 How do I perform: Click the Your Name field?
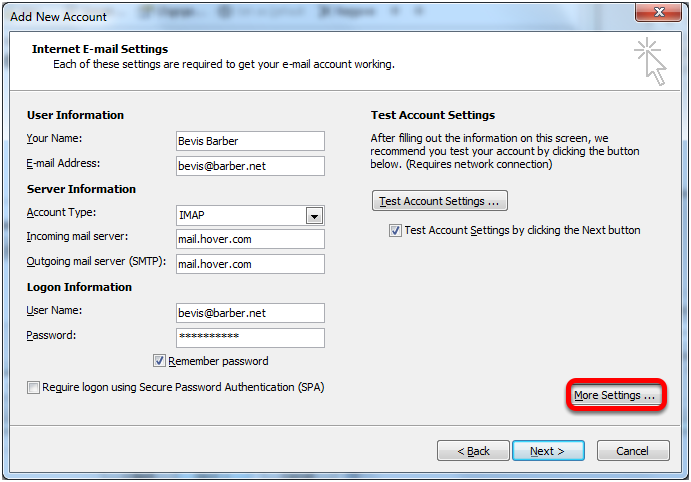point(250,141)
